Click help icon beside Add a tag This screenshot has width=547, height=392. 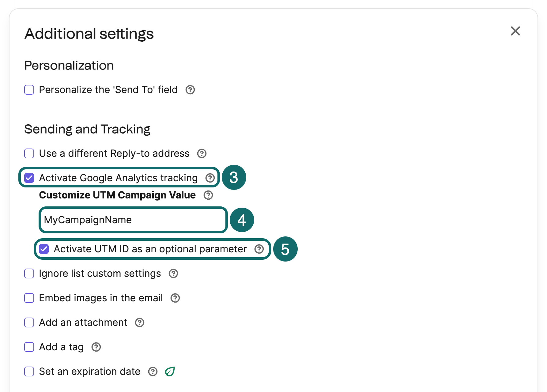96,347
